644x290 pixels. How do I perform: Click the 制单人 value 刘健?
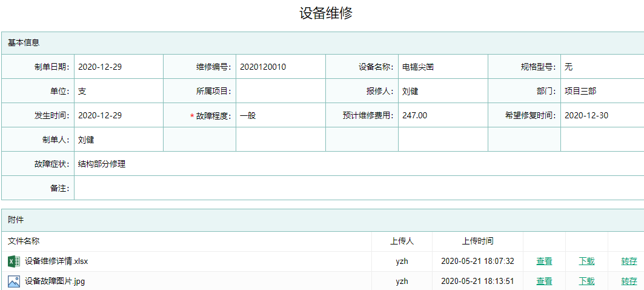point(86,140)
